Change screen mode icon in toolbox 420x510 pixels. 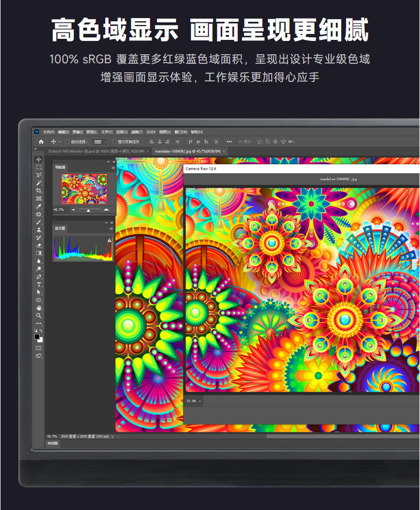coord(39,356)
